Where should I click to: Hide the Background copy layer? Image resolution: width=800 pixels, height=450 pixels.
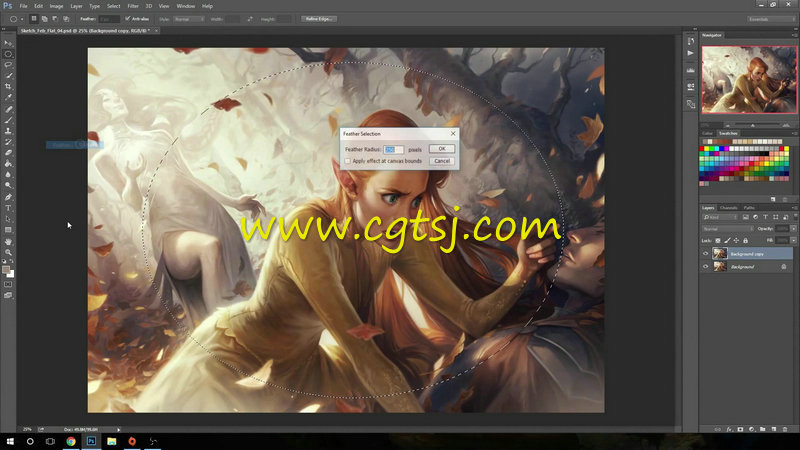[x=706, y=254]
